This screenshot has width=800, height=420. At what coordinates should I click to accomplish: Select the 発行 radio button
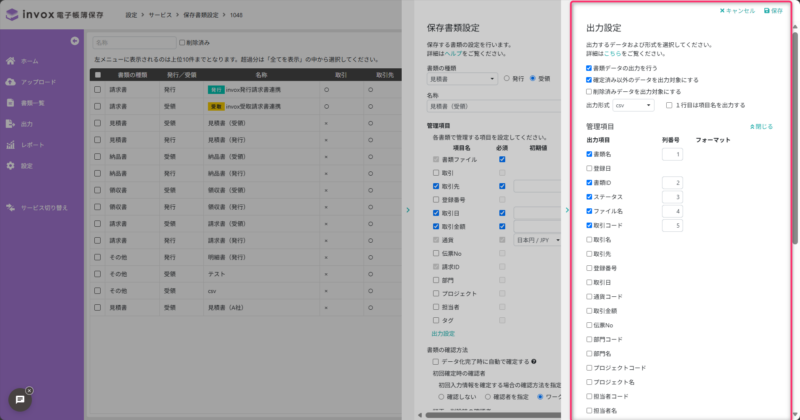(x=507, y=79)
